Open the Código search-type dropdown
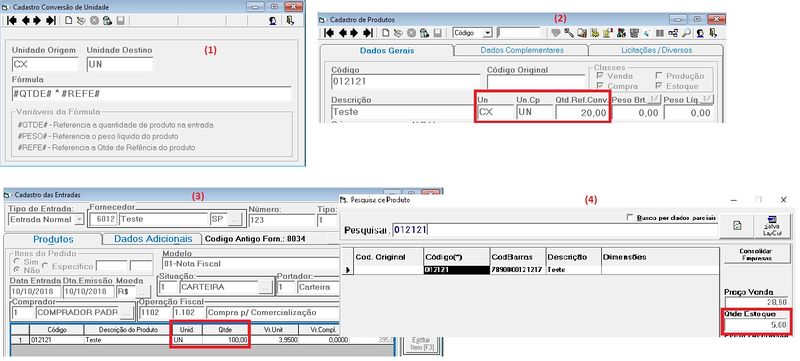 point(487,33)
